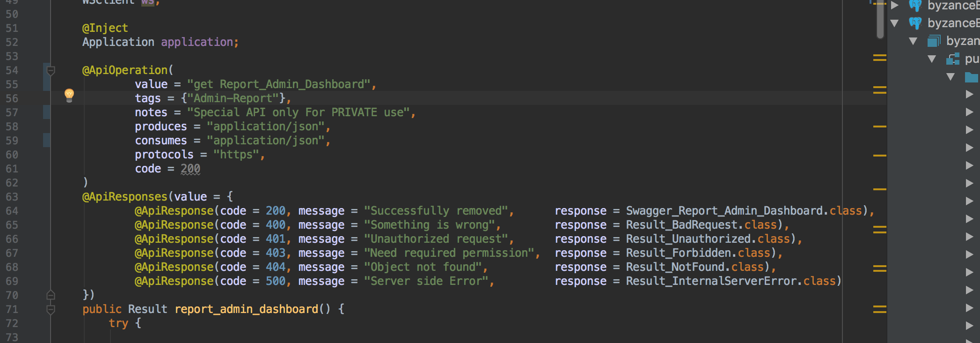980x343 pixels.
Task: Click the yellow lightbulb intention icon
Action: click(x=69, y=95)
